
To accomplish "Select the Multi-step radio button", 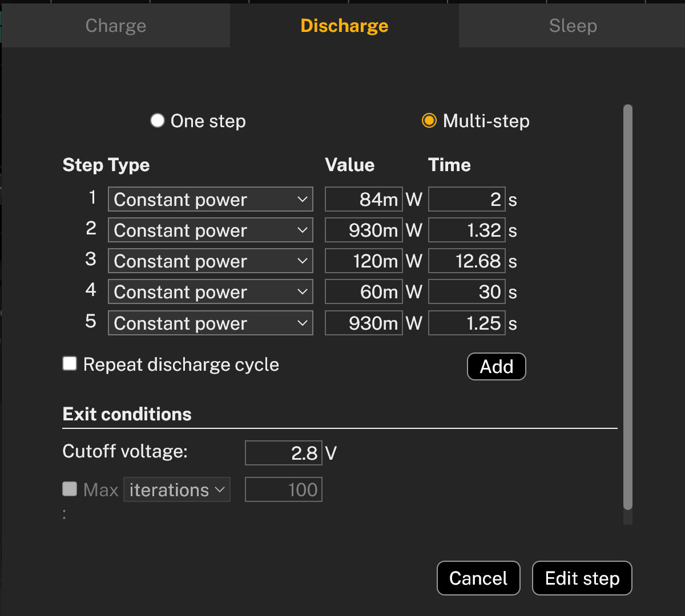I will (x=429, y=120).
